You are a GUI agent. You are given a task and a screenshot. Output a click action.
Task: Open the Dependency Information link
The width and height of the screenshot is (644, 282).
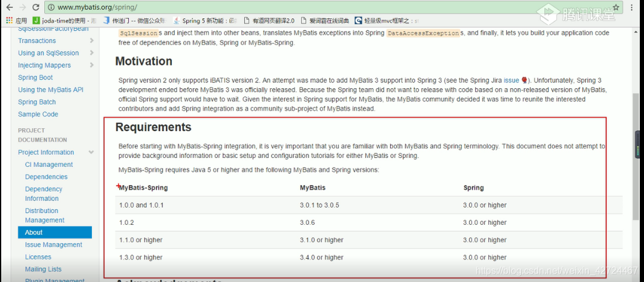pos(44,194)
